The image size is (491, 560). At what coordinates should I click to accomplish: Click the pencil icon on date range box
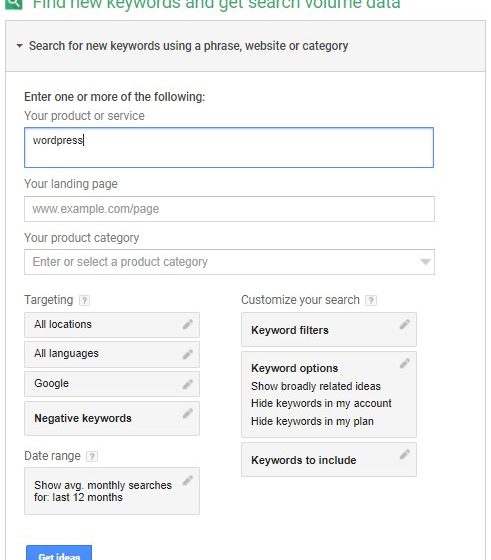(x=188, y=480)
